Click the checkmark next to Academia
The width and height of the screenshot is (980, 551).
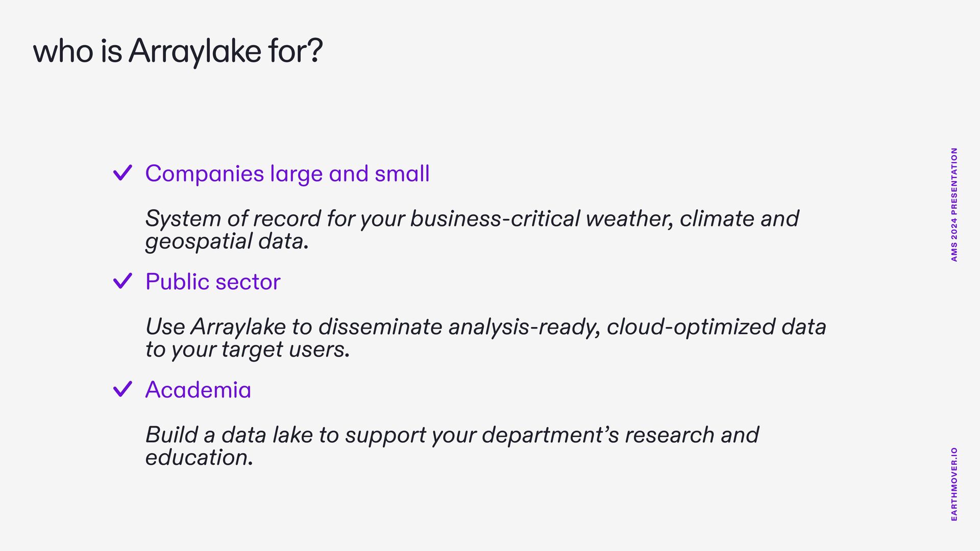122,389
